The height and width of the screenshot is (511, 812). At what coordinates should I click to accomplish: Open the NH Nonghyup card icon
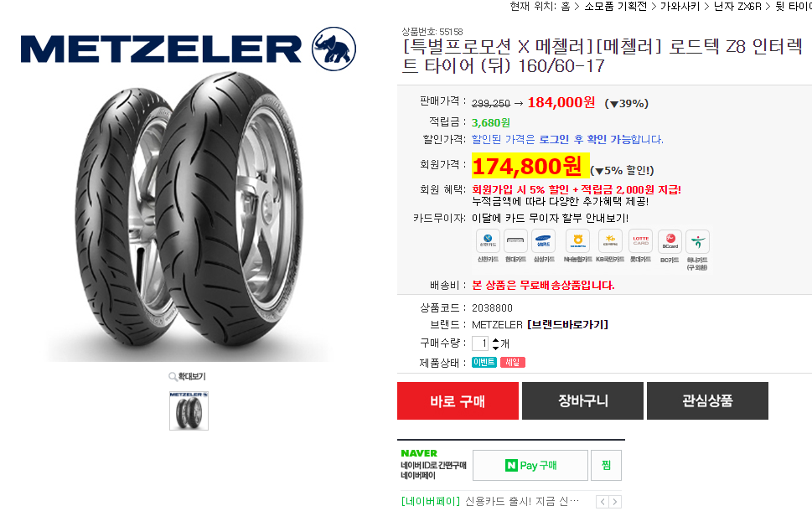(x=578, y=242)
